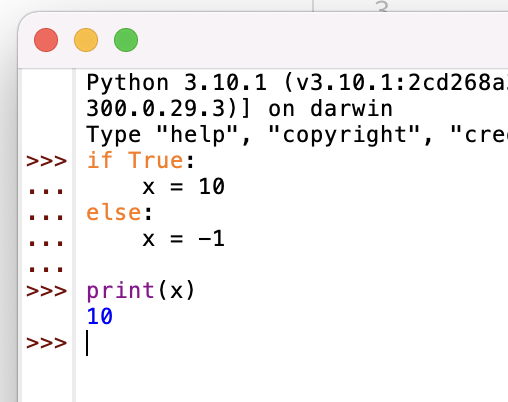Place cursor at the empty bottom prompt line
Image resolution: width=508 pixels, height=402 pixels.
point(293,343)
